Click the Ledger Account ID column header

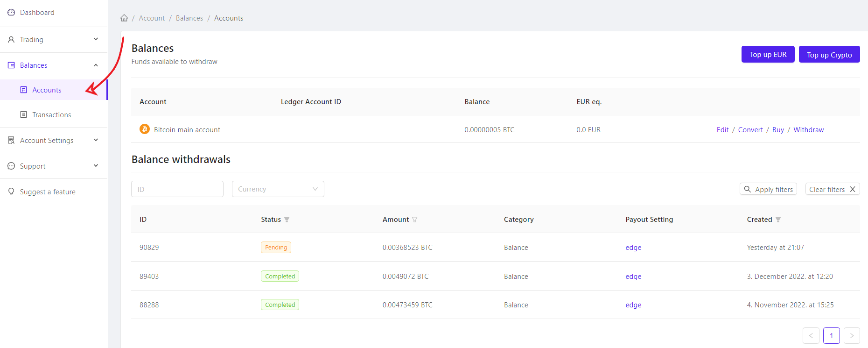pos(311,102)
